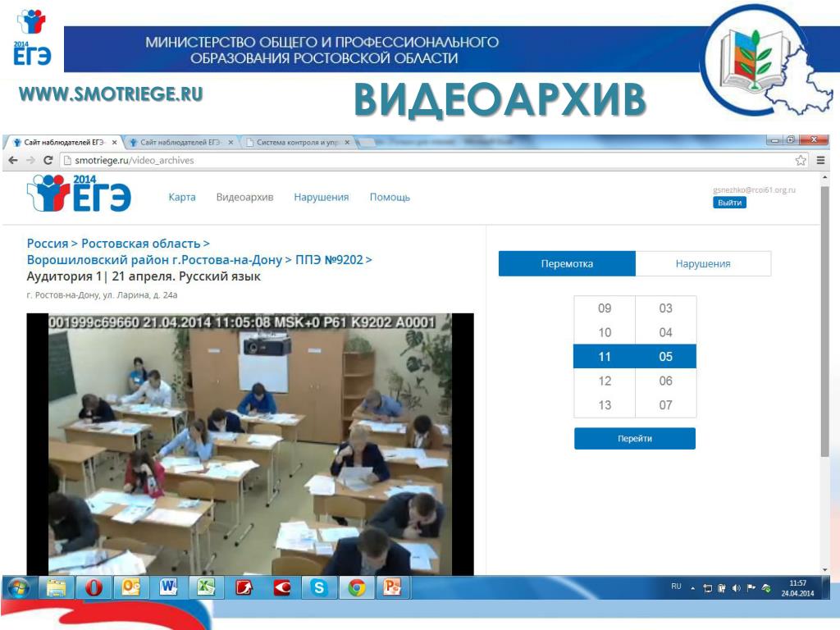This screenshot has height=630, width=840.
Task: Select the Перемотка tab
Action: pyautogui.click(x=567, y=263)
